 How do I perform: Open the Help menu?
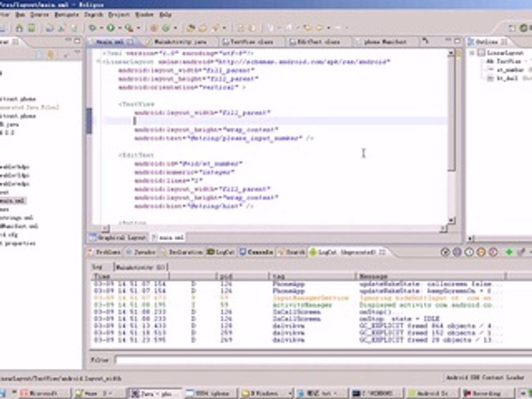(165, 14)
